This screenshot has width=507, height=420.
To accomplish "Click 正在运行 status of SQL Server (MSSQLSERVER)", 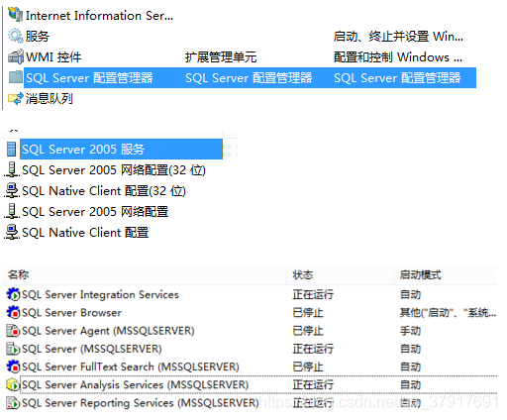I will pos(313,349).
